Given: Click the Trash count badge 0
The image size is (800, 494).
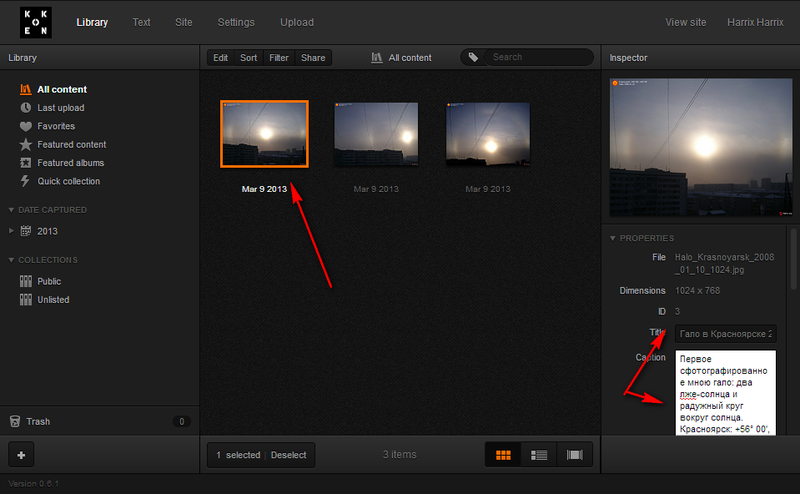Looking at the screenshot, I should (x=181, y=422).
